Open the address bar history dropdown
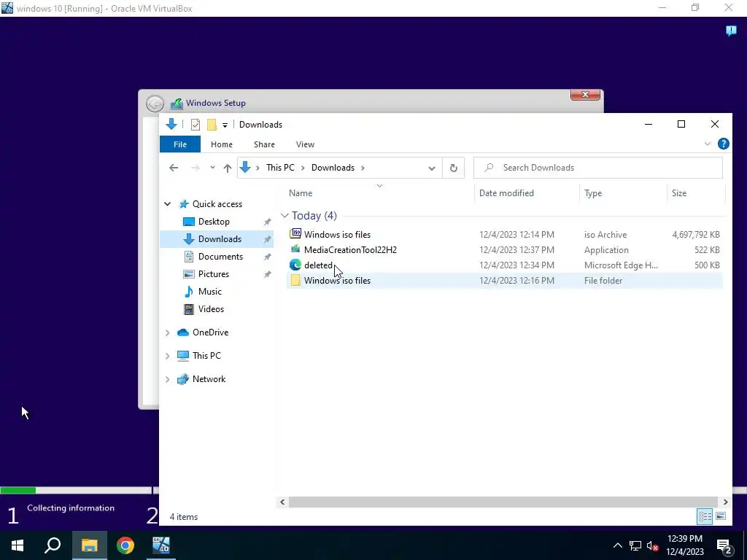747x560 pixels. 432,168
